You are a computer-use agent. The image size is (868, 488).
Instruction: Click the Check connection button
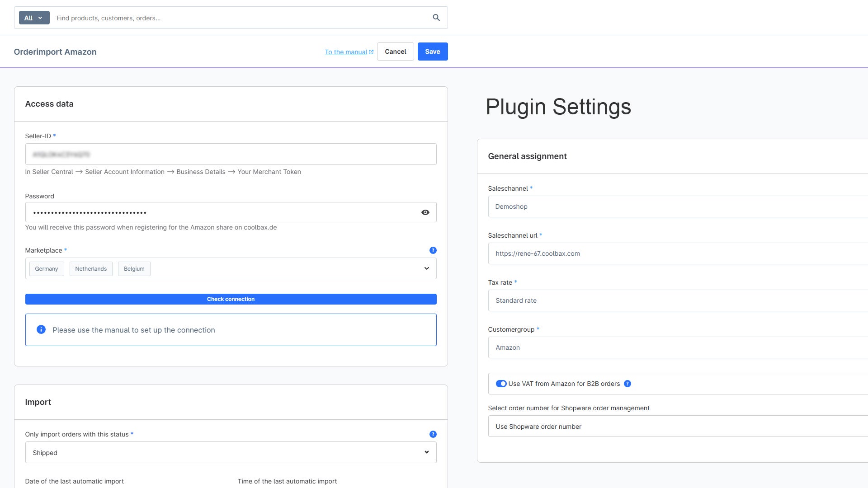pyautogui.click(x=231, y=299)
